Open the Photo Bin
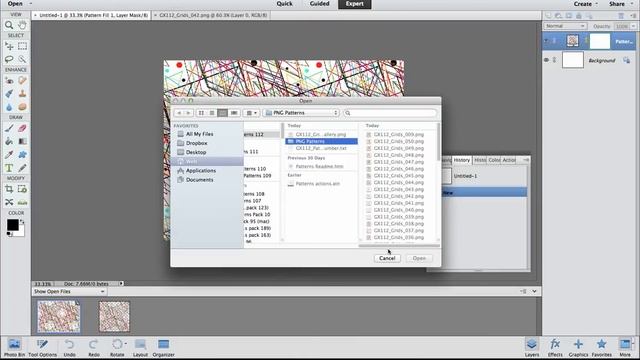Viewport: 640px width, 360px height. (14, 348)
